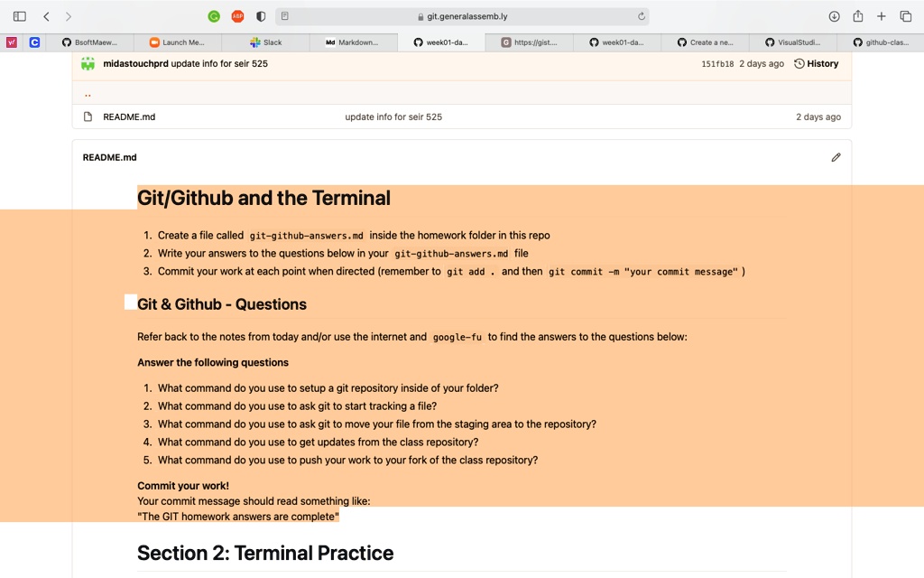Open the privacy report shield icon
The image size is (924, 578).
click(x=261, y=16)
